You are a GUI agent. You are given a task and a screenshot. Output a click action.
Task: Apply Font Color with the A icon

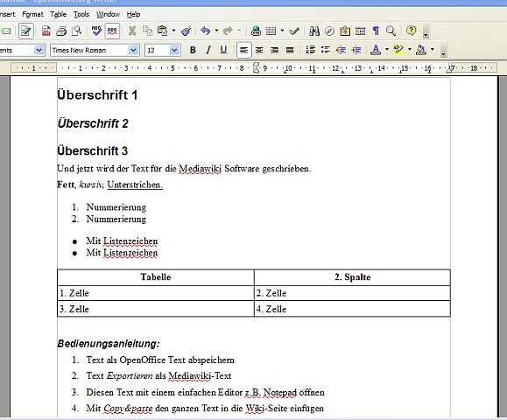376,50
